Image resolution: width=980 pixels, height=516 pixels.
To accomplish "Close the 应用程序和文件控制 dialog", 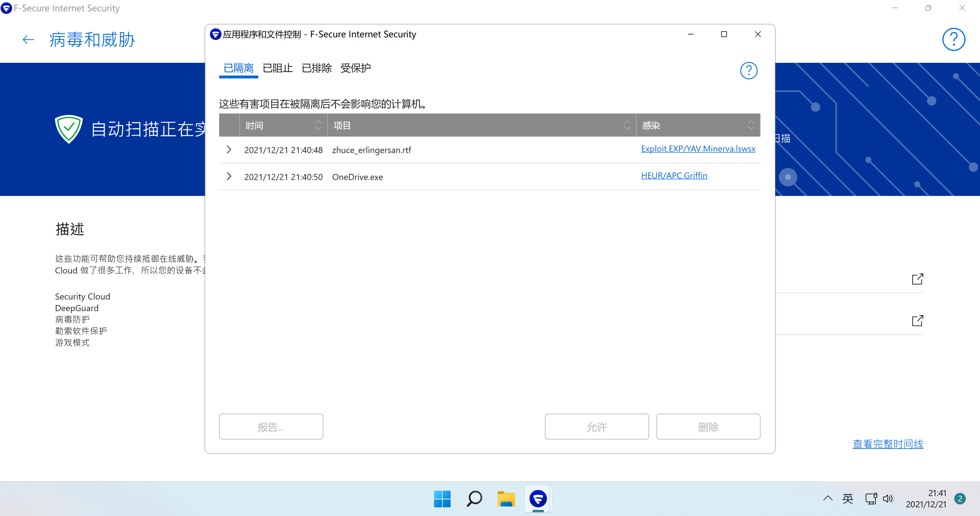I will coord(757,34).
